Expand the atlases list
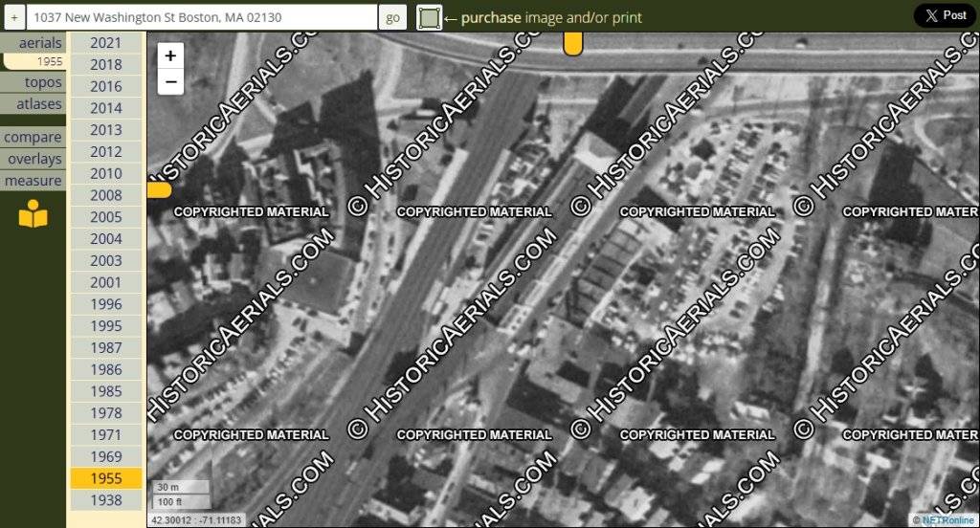980x528 pixels. coord(39,104)
